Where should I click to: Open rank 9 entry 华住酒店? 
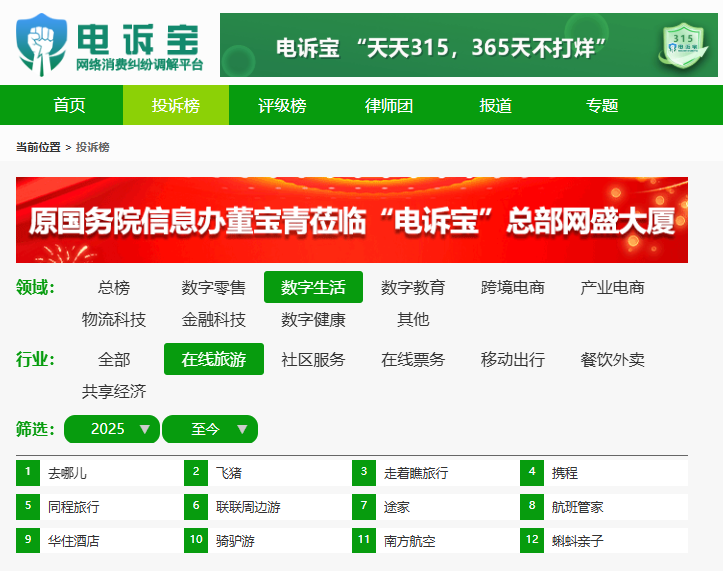coord(74,541)
